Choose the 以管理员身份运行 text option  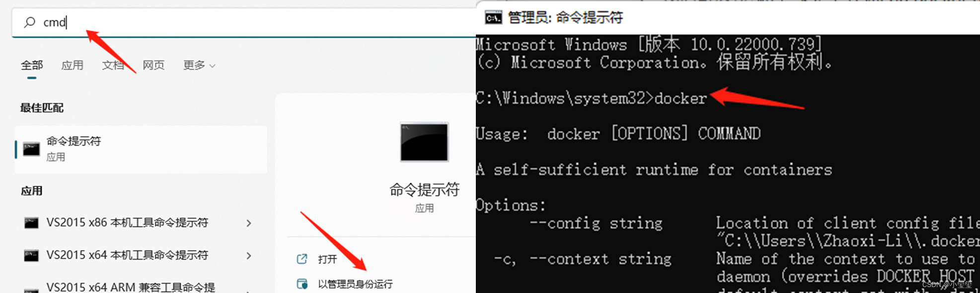355,284
